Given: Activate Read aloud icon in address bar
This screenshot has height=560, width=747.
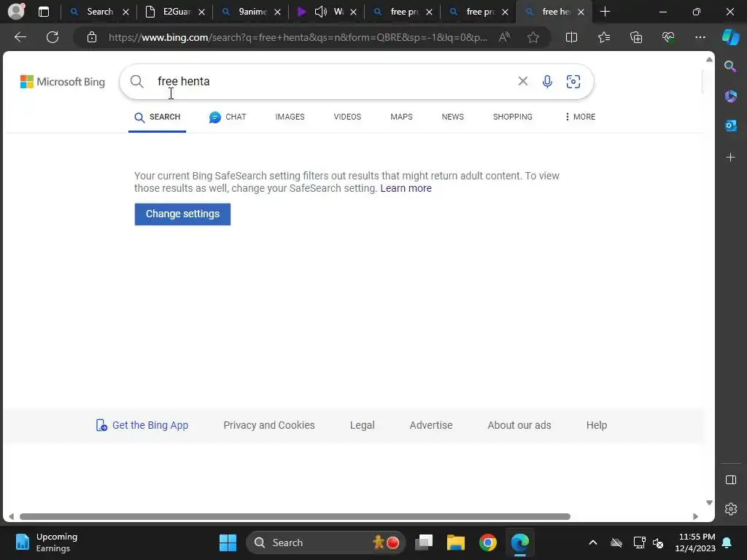Looking at the screenshot, I should click(505, 37).
